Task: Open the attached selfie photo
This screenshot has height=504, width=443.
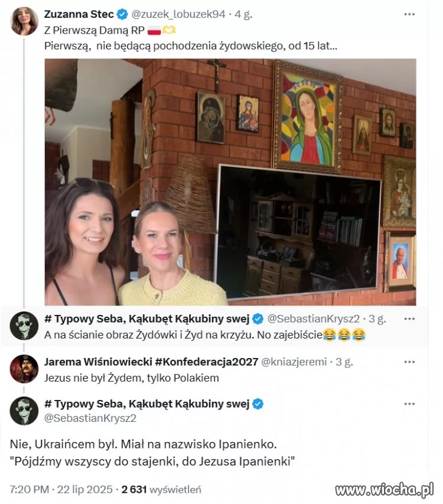Action: 230,182
